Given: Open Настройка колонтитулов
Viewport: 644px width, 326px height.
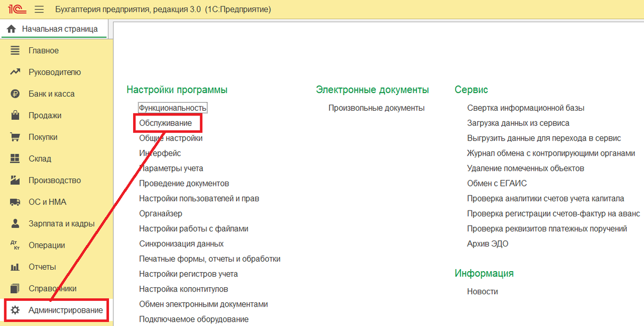Looking at the screenshot, I should pyautogui.click(x=184, y=289).
